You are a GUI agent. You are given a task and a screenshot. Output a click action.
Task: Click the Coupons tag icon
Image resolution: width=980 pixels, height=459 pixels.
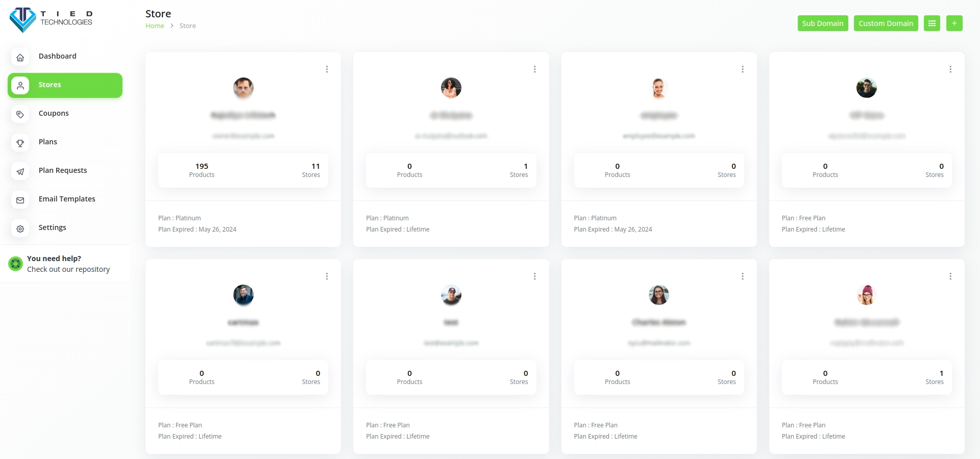pyautogui.click(x=20, y=114)
